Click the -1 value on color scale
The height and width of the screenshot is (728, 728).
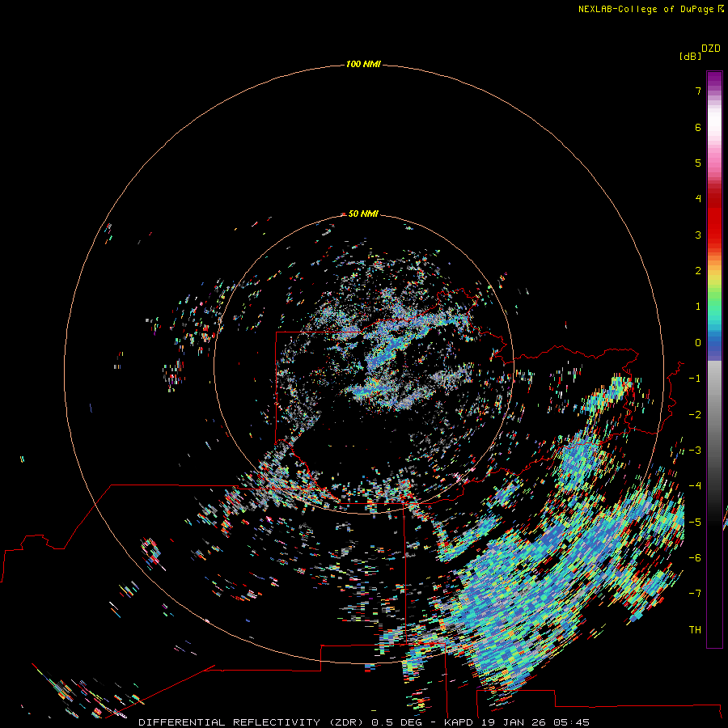tap(695, 379)
